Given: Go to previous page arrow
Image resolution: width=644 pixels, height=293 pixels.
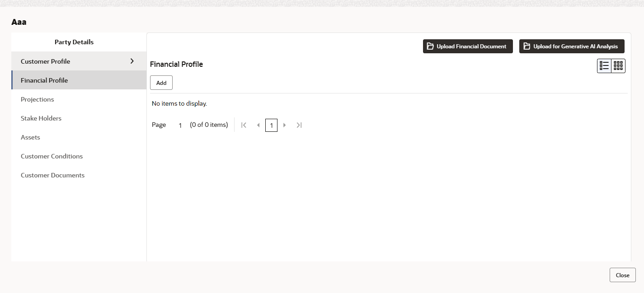Looking at the screenshot, I should point(258,125).
